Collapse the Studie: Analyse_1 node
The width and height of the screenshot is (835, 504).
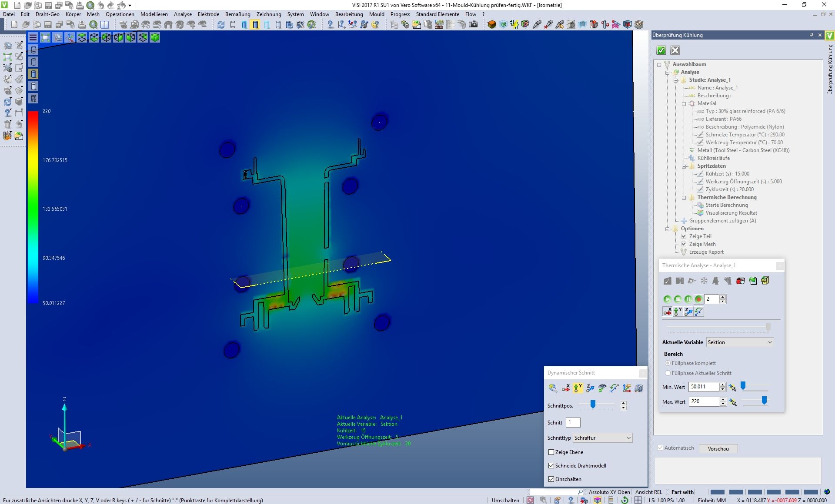(x=676, y=80)
